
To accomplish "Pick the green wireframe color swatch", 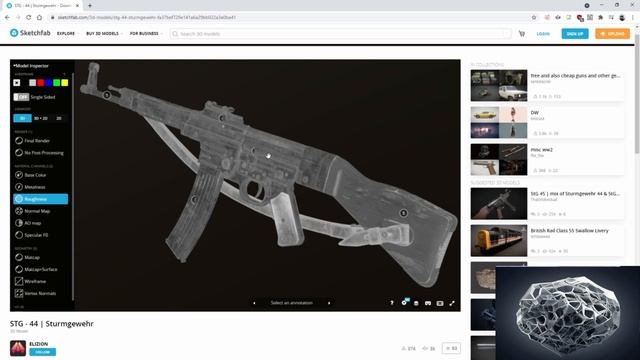I will pyautogui.click(x=57, y=83).
